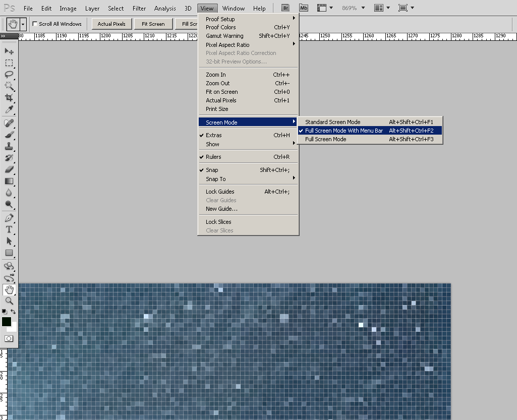Screen dimensions: 517x420
Task: Select the Lasso tool
Action: tap(9, 74)
